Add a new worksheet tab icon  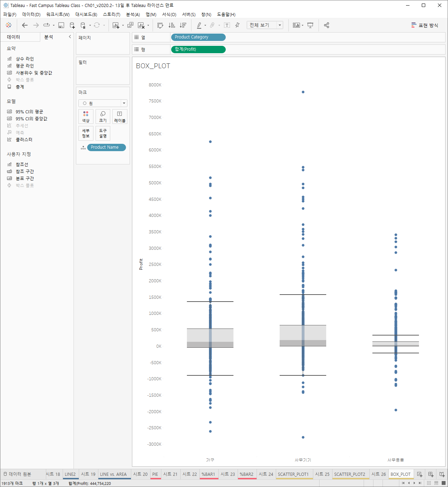[x=420, y=474]
